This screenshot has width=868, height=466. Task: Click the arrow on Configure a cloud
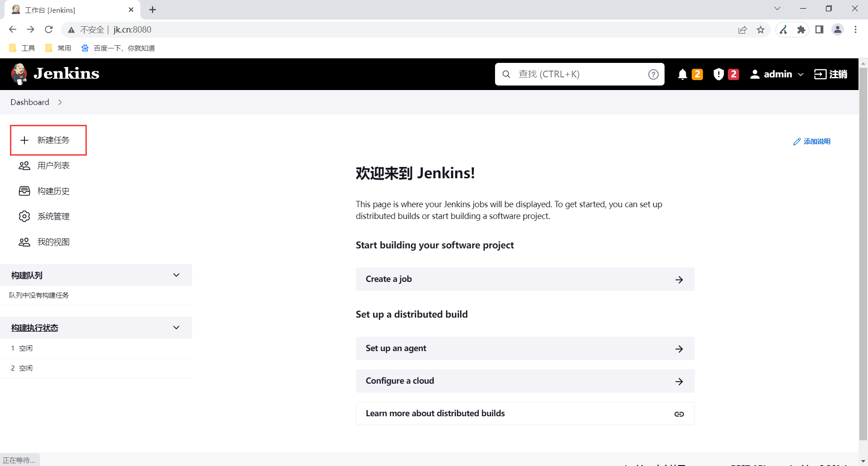pos(679,381)
